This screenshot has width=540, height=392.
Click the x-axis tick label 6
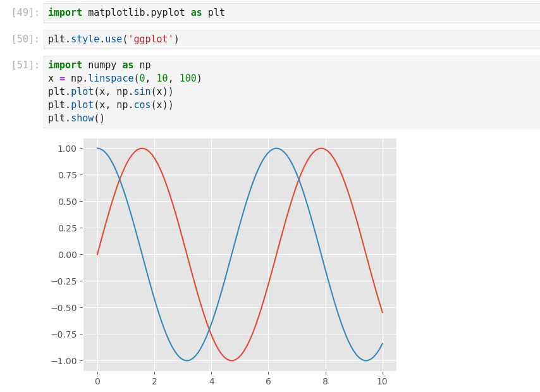tap(268, 381)
